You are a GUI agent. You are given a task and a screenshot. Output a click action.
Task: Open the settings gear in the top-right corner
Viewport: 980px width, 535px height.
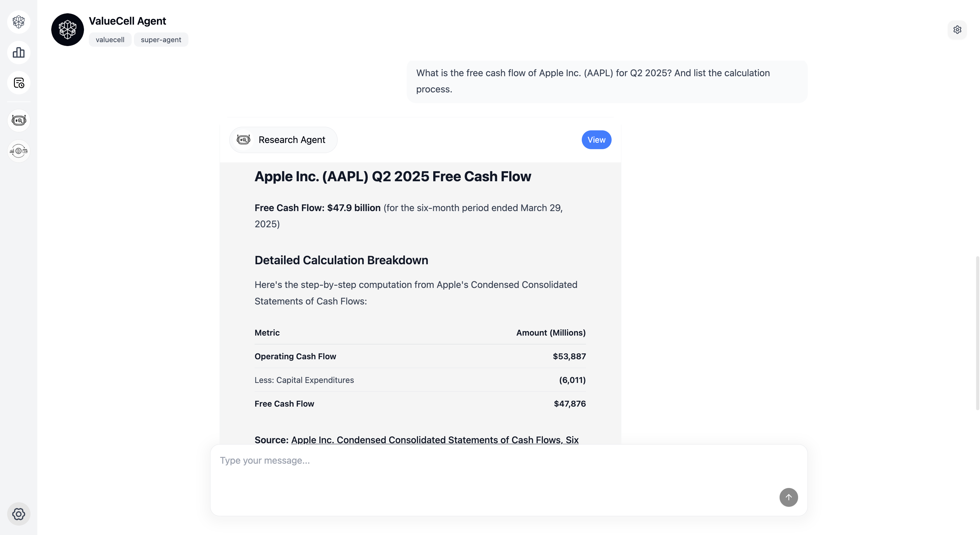point(958,30)
